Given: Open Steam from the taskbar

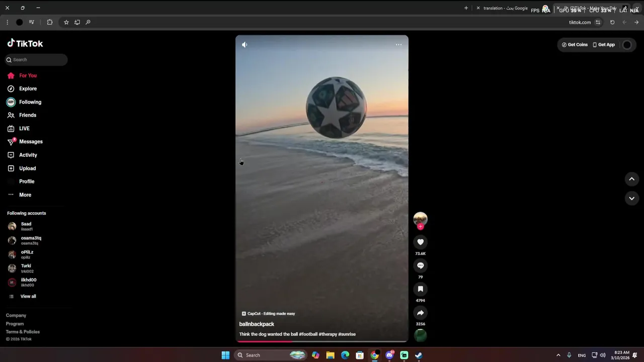Looking at the screenshot, I should tap(419, 355).
